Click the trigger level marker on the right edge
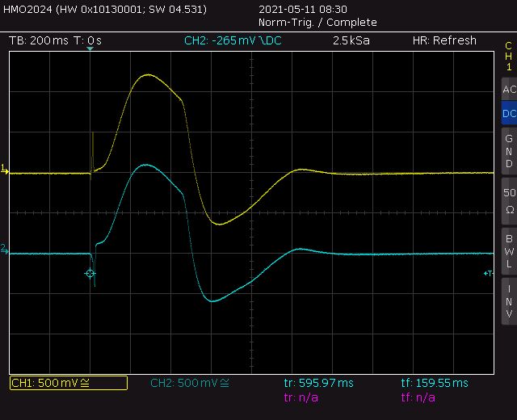The image size is (517, 420). pos(488,273)
